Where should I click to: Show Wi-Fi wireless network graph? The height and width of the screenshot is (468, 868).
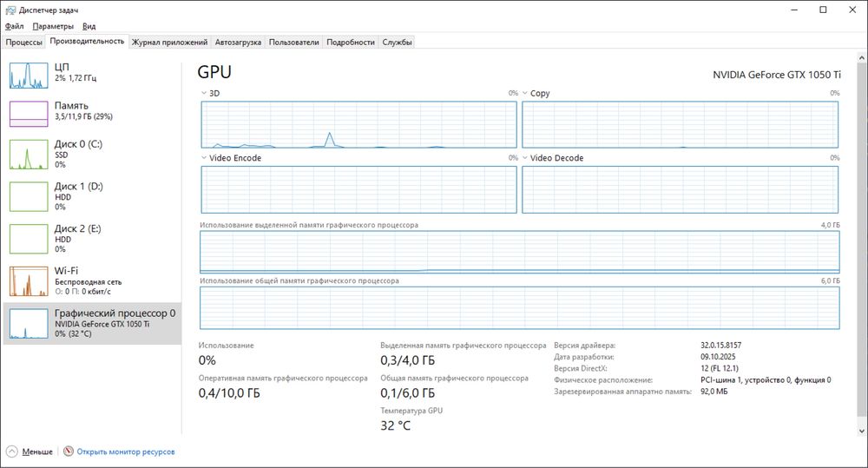click(30, 280)
